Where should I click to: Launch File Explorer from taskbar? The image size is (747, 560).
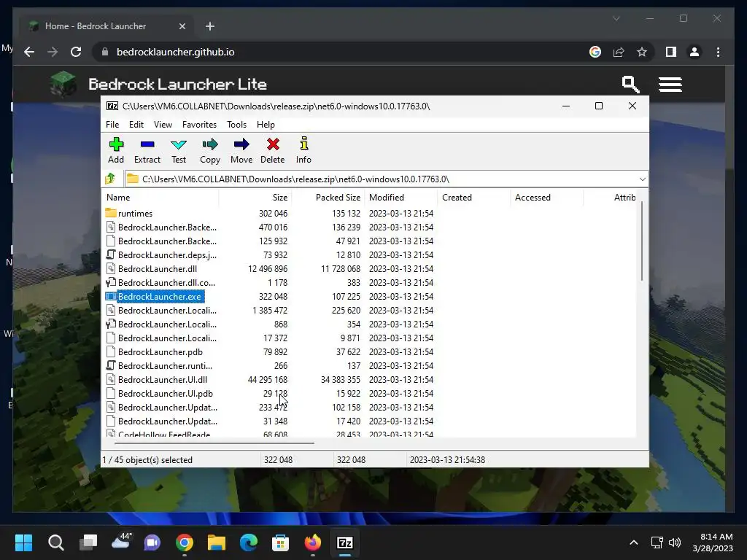[x=216, y=542]
